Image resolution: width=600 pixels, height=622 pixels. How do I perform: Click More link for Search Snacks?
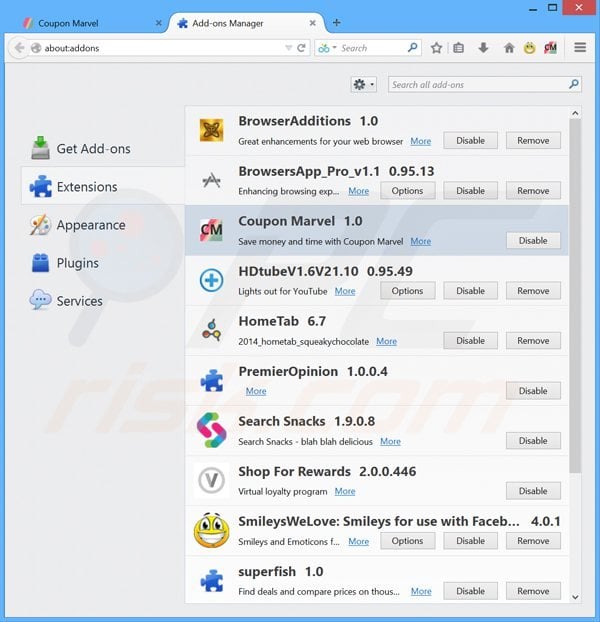pyautogui.click(x=390, y=441)
